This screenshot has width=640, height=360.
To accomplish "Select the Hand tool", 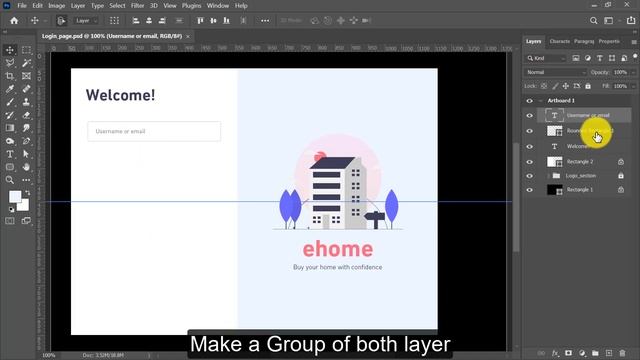I will pos(26,167).
